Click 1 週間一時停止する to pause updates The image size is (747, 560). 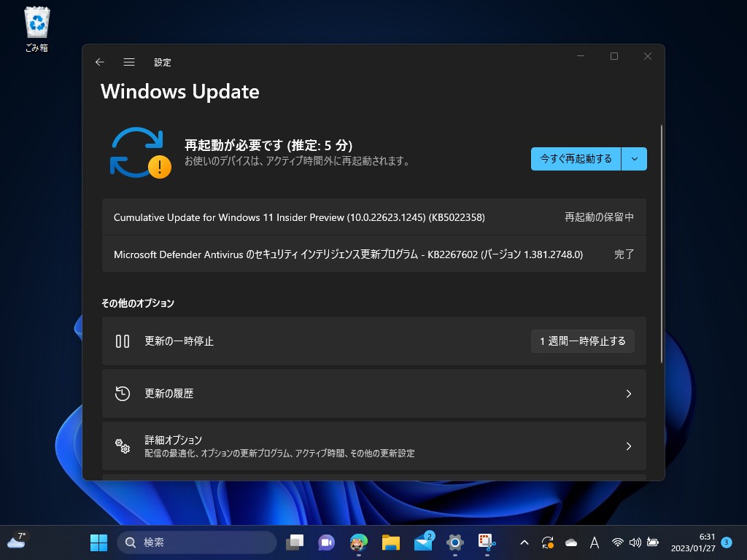click(582, 341)
